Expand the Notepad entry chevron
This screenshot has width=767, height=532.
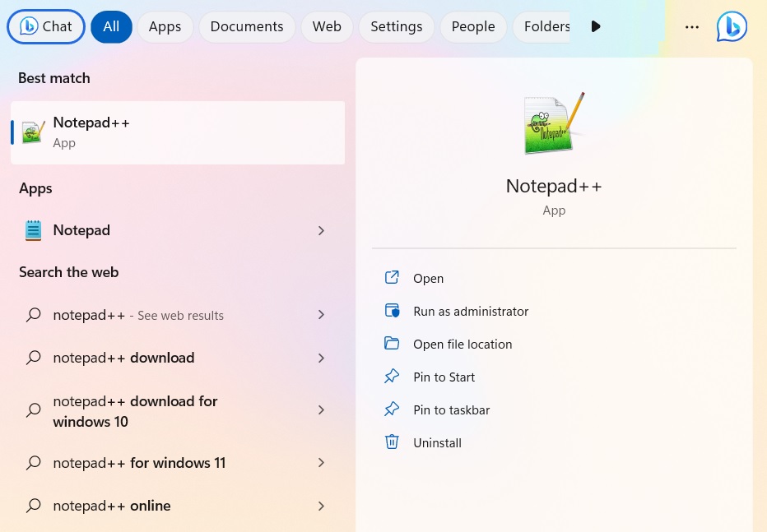tap(321, 230)
